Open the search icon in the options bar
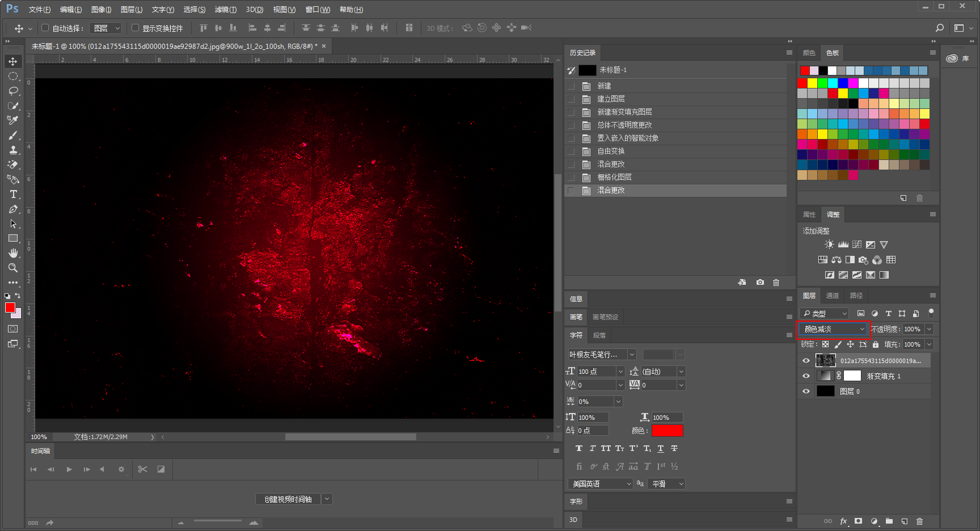980x531 pixels. pos(940,28)
